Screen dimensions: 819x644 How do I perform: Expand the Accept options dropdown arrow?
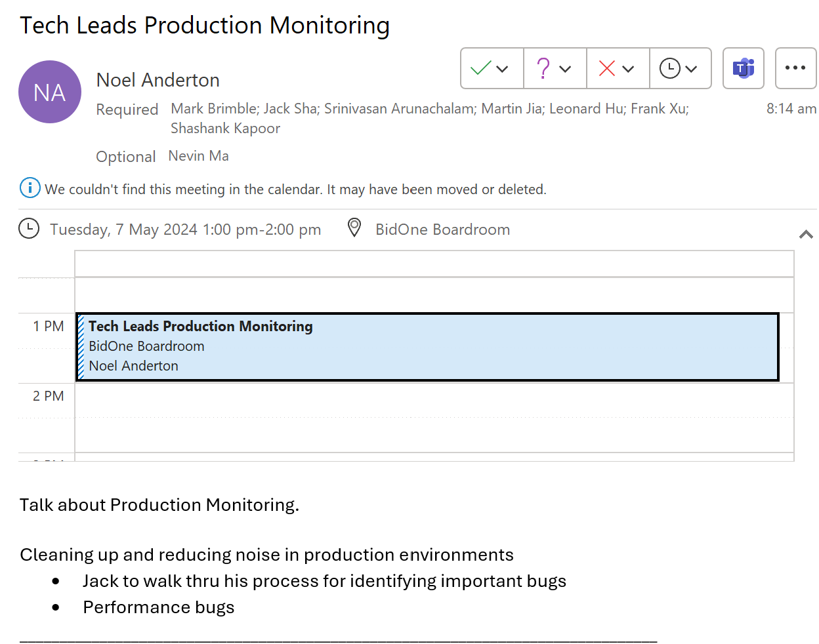(x=503, y=69)
